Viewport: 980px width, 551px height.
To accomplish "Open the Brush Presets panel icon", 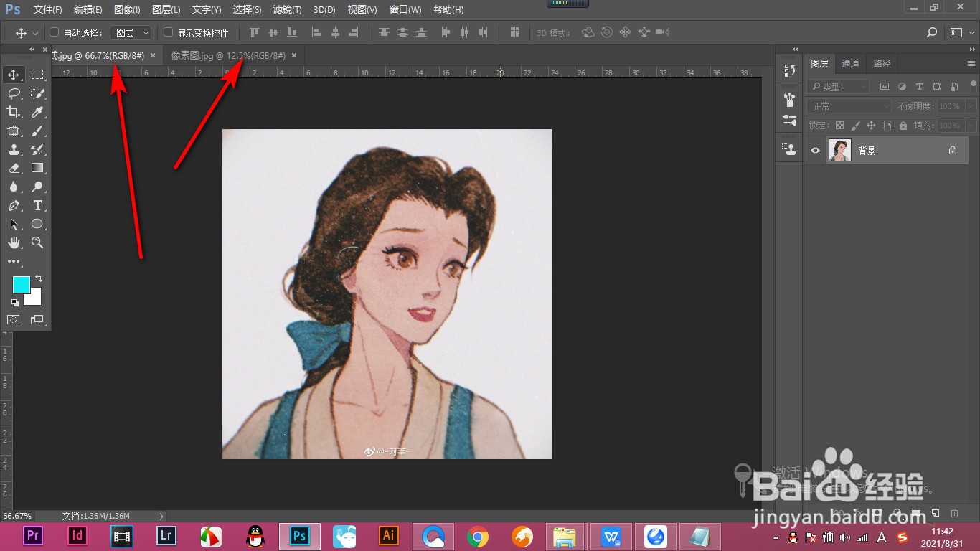I will 790,99.
